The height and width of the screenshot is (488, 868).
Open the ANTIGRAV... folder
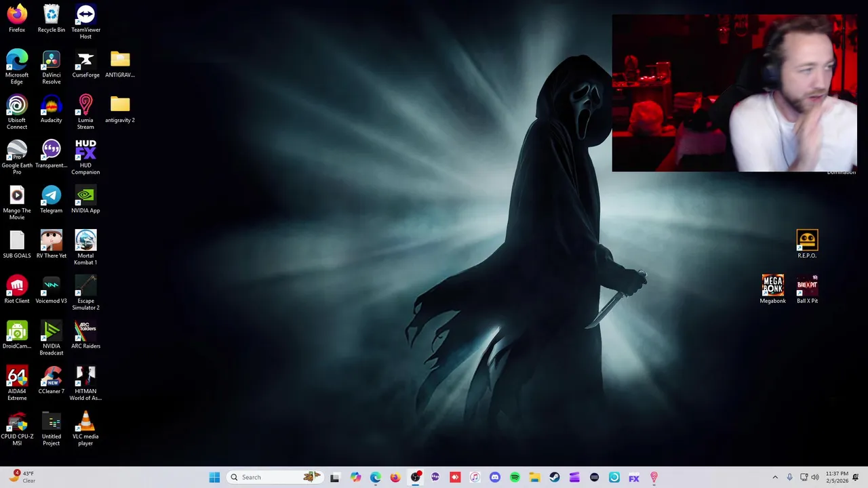tap(120, 64)
